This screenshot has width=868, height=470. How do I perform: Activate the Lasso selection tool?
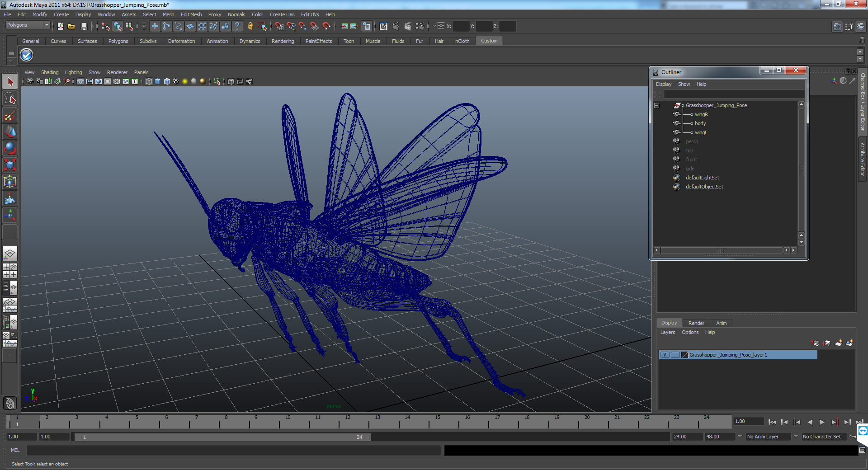click(10, 99)
